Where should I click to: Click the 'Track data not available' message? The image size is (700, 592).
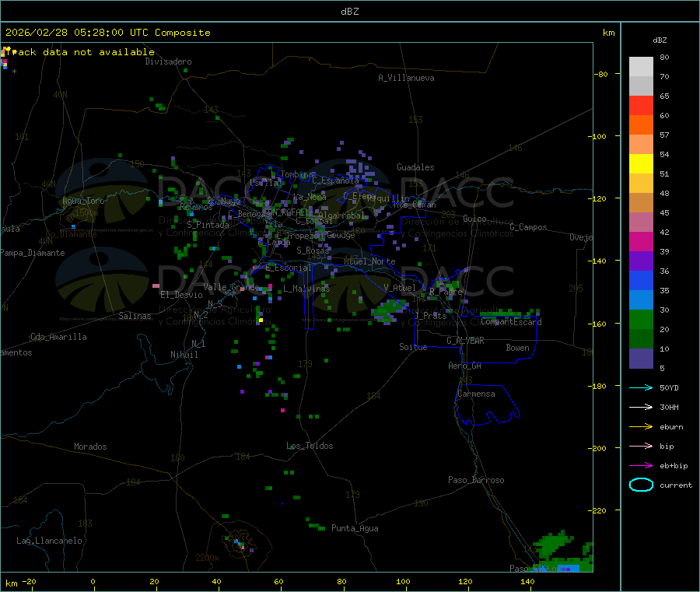[80, 52]
